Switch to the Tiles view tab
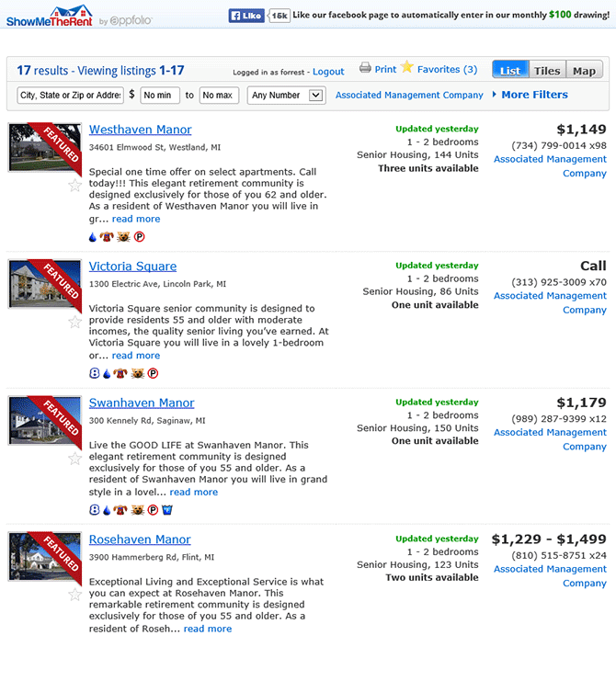Viewport: 616px width, 681px height. (546, 71)
